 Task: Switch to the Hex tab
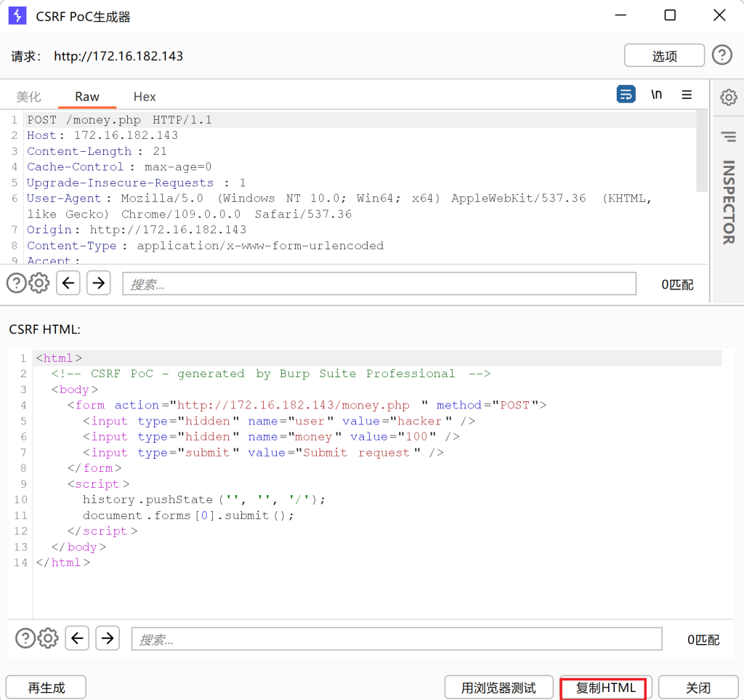point(145,97)
